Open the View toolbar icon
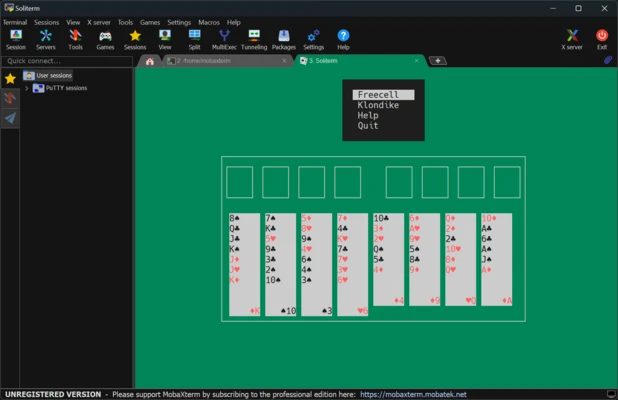The width and height of the screenshot is (618, 400). 165,40
